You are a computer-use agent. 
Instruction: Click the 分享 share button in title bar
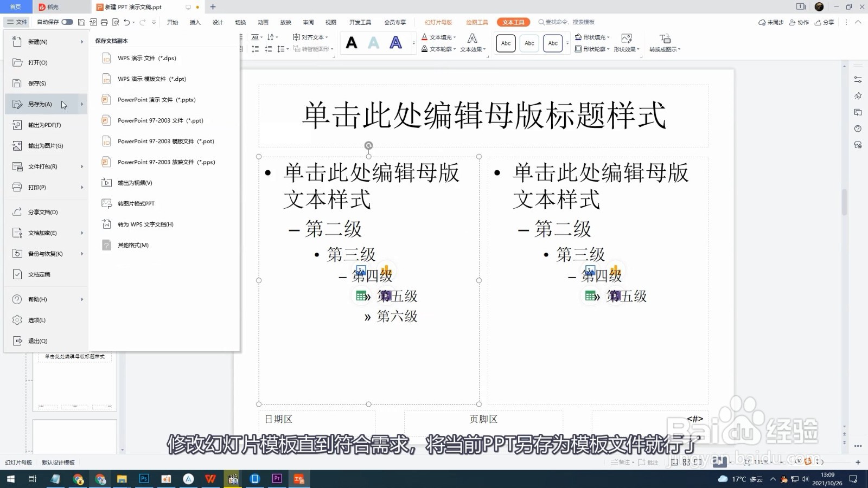click(x=825, y=22)
